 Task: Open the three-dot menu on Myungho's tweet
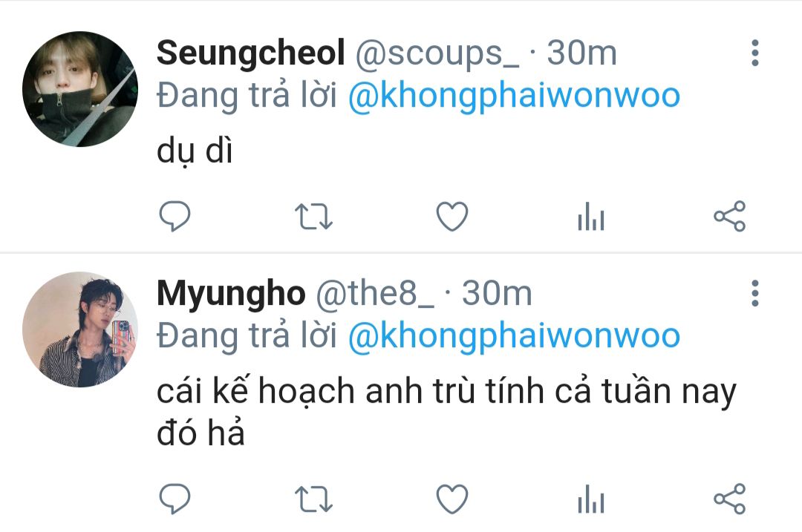point(755,293)
